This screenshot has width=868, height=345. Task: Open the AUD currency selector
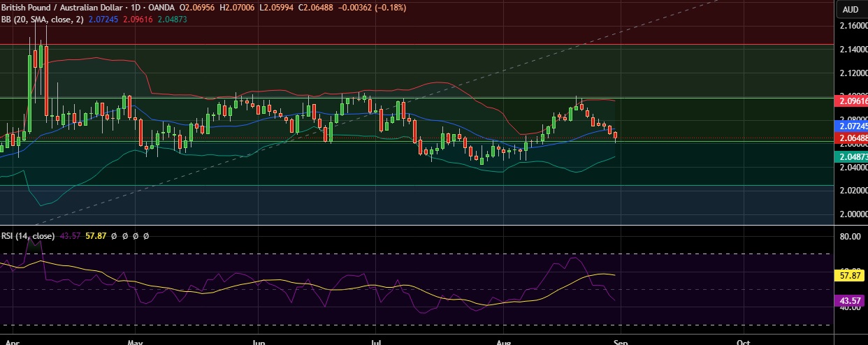[x=851, y=9]
